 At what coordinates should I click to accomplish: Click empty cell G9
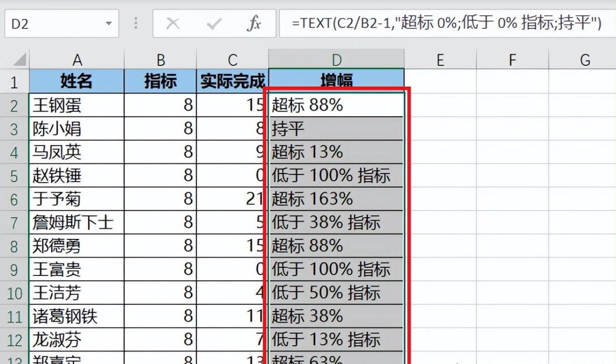pos(582,269)
